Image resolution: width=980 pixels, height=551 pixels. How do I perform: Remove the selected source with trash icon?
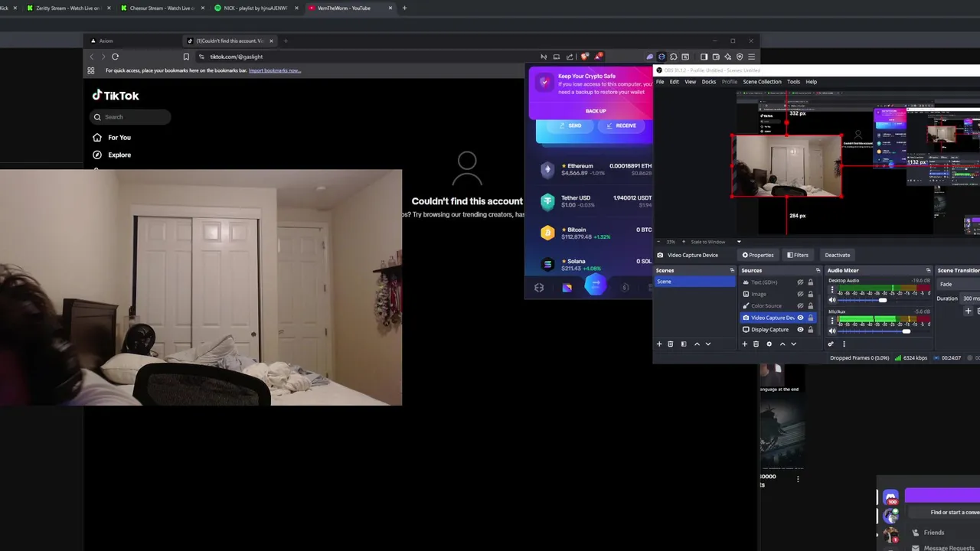(756, 344)
